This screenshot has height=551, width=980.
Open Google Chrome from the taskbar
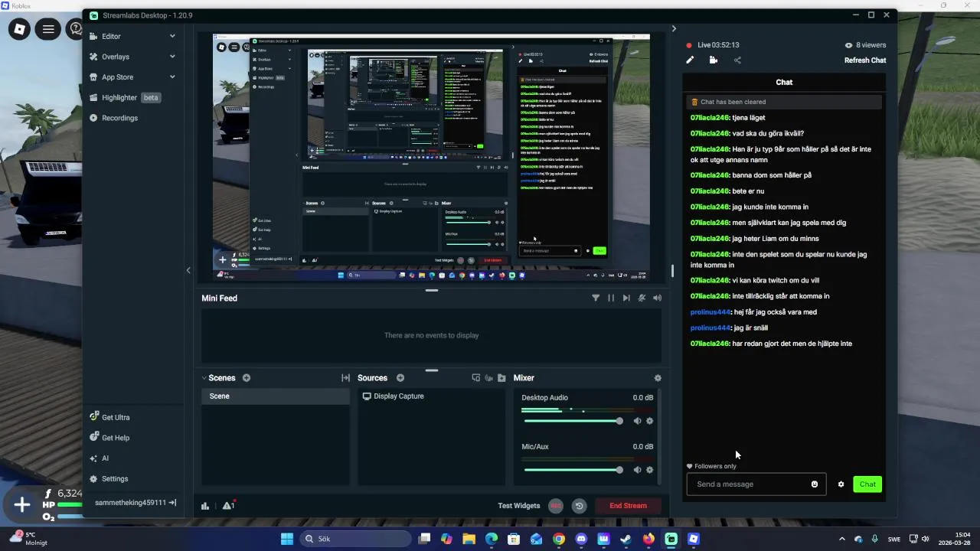click(559, 539)
